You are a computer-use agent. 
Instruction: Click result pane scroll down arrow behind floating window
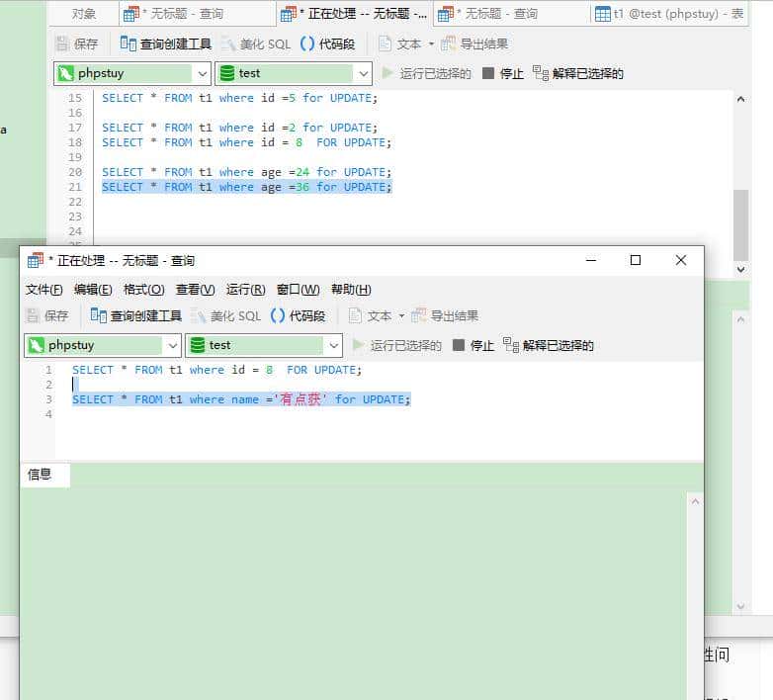(x=740, y=606)
